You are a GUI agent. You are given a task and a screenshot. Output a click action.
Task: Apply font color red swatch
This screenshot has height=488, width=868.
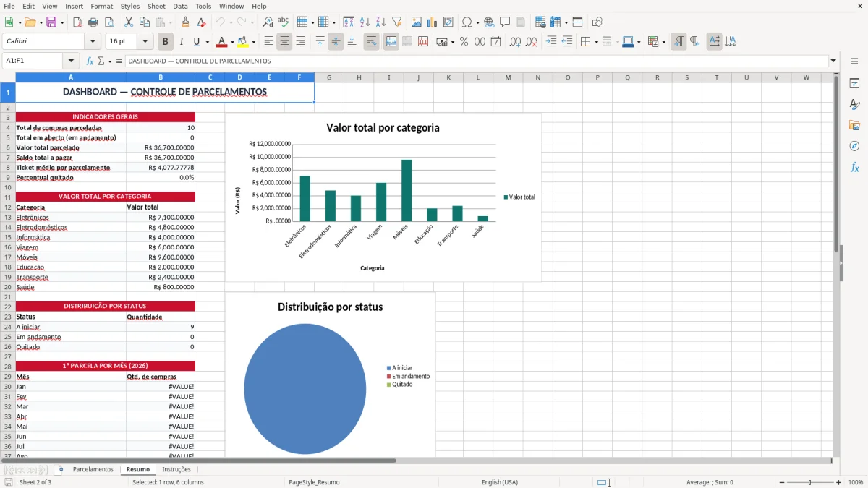pyautogui.click(x=222, y=43)
